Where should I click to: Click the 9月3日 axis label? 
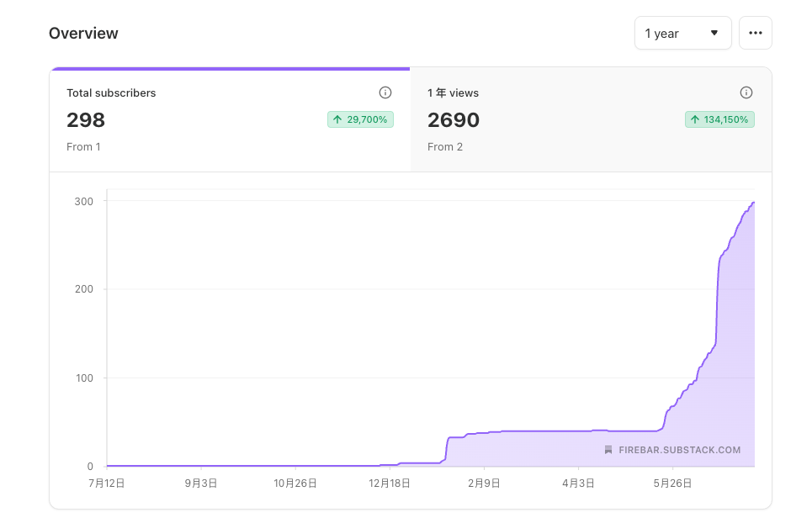(x=201, y=483)
